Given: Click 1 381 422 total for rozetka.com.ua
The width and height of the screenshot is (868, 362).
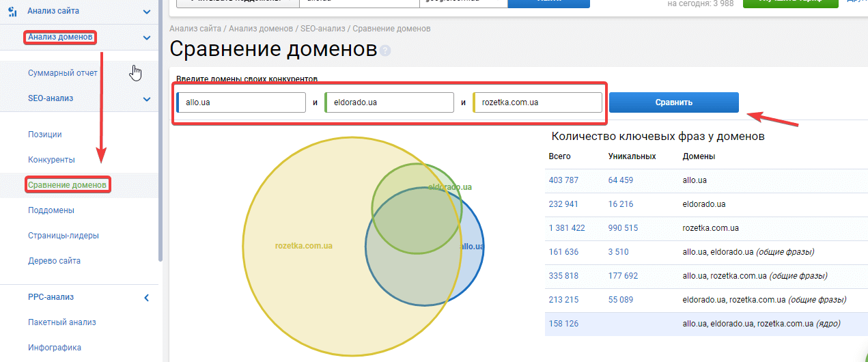Looking at the screenshot, I should [x=567, y=228].
